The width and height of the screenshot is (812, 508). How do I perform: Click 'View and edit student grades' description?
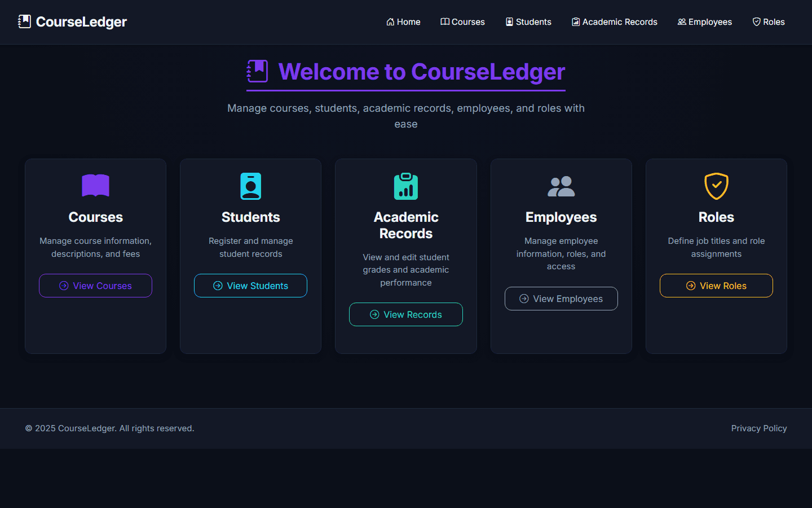pos(406,270)
